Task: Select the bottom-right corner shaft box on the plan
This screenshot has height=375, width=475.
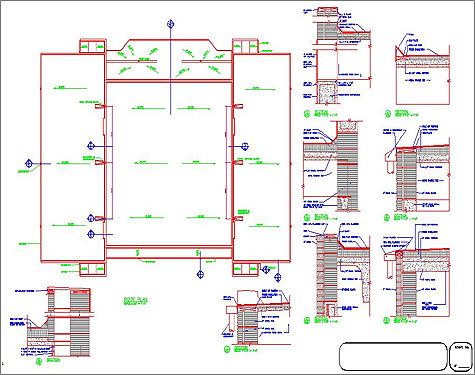Action: (x=246, y=269)
